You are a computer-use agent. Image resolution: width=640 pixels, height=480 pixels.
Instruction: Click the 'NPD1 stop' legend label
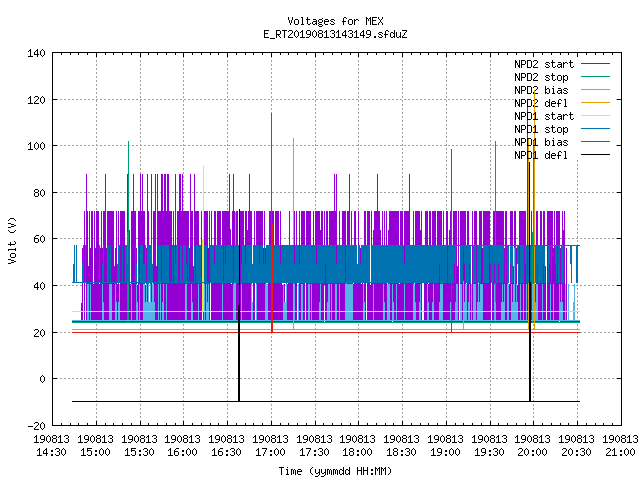click(x=541, y=129)
